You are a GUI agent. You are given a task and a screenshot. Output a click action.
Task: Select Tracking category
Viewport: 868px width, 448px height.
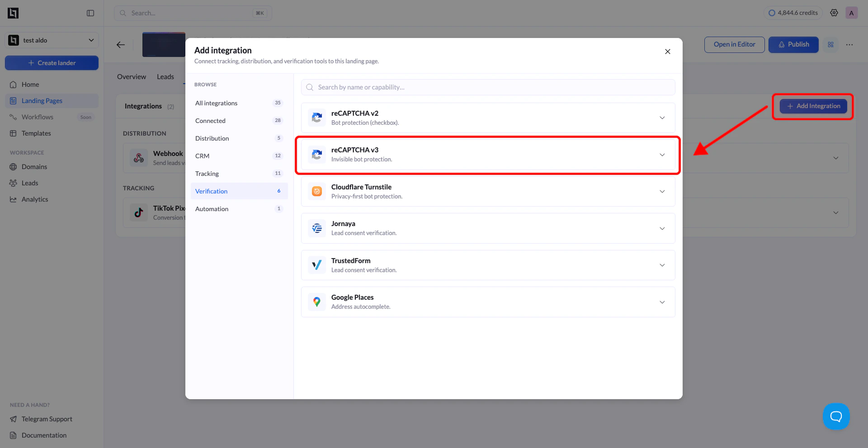[x=239, y=174]
